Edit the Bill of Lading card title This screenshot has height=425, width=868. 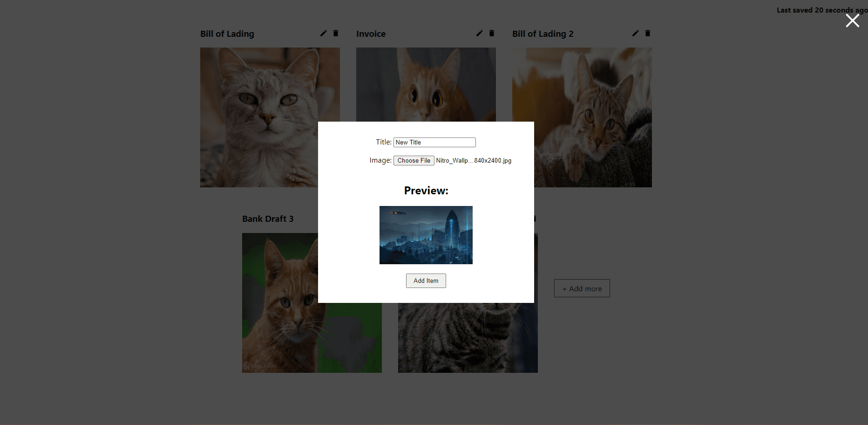[324, 33]
